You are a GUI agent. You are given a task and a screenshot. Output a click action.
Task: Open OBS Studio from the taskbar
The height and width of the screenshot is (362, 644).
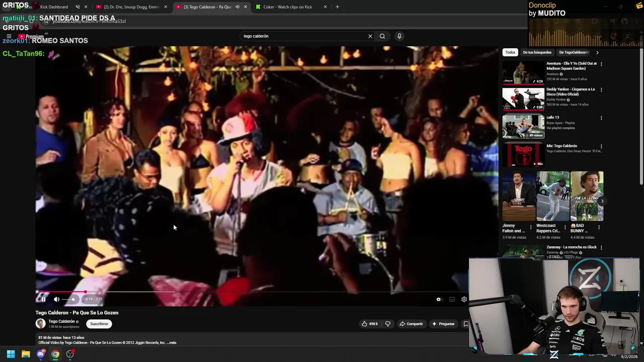pos(70,354)
